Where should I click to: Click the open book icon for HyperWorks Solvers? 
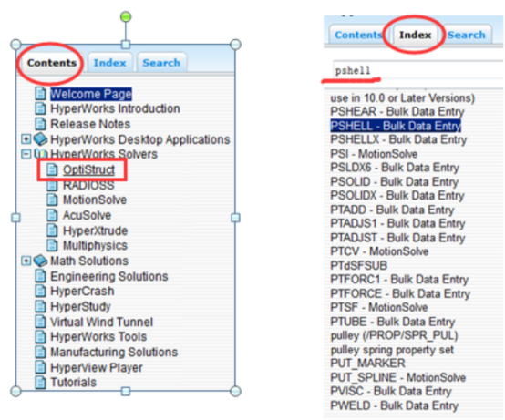tap(41, 154)
